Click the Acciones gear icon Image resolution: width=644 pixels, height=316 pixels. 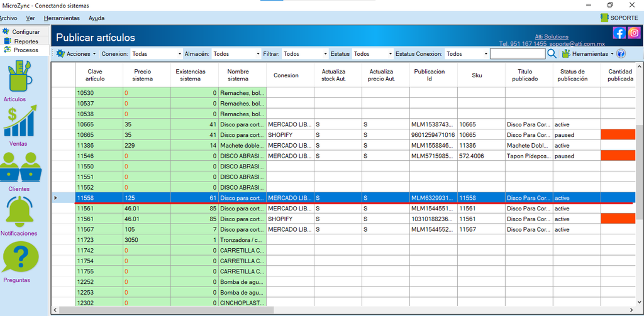point(60,54)
